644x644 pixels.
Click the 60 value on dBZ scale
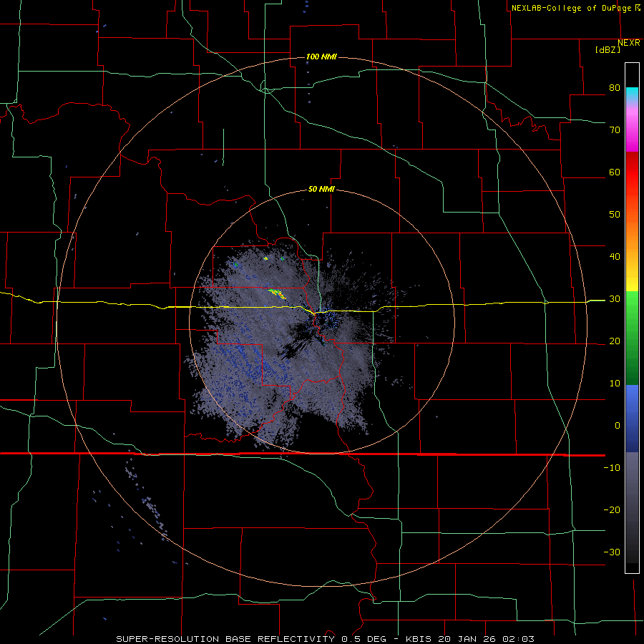pyautogui.click(x=615, y=172)
